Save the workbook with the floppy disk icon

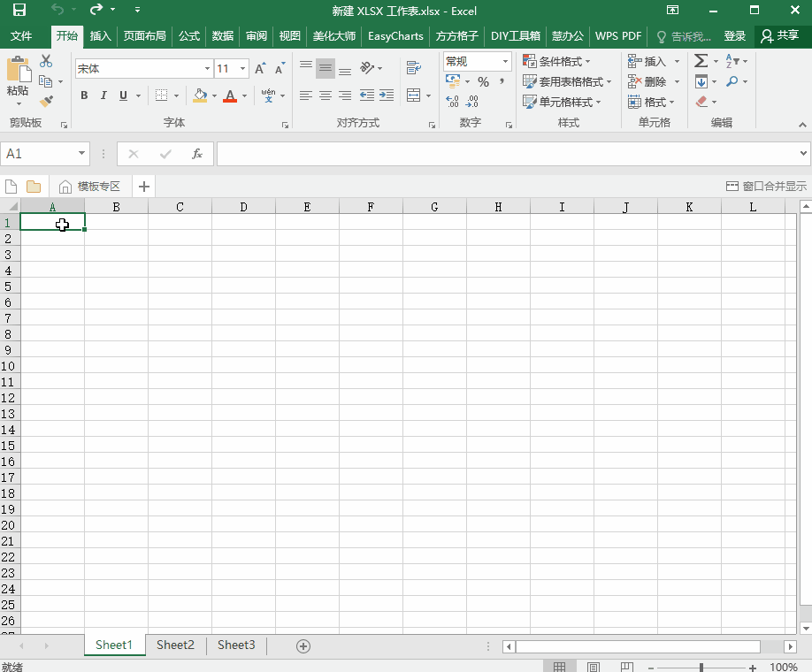tap(19, 10)
